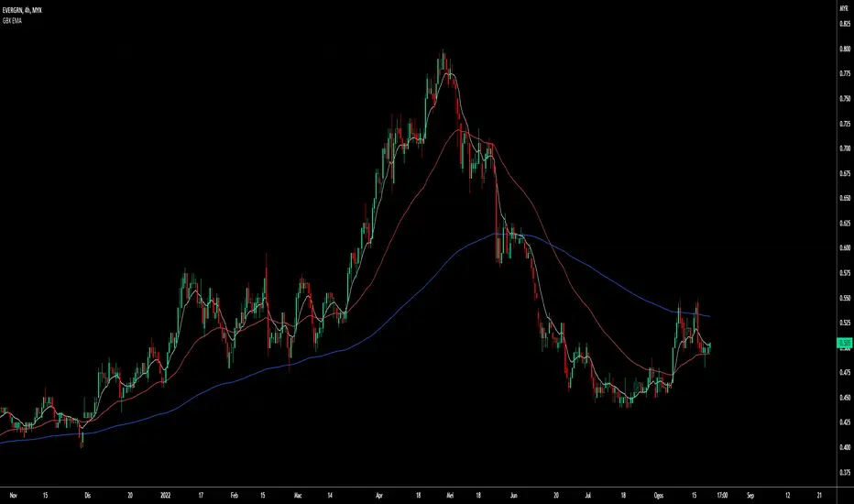Click the 0.725 price axis label
The image size is (854, 504).
point(845,124)
